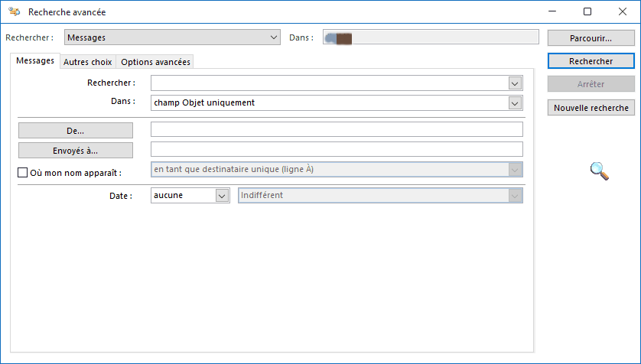The height and width of the screenshot is (364, 641).
Task: Click the Rechercher button
Action: tap(591, 60)
